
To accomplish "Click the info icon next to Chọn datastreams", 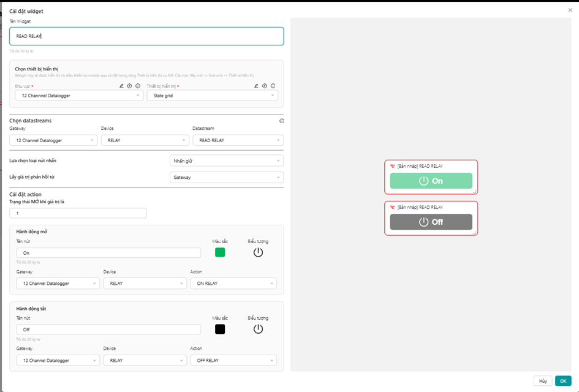I will [282, 121].
